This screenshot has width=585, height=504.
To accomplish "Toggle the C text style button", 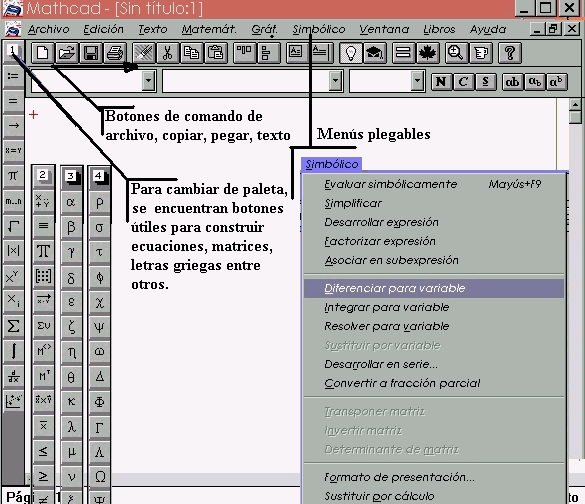I will click(463, 82).
